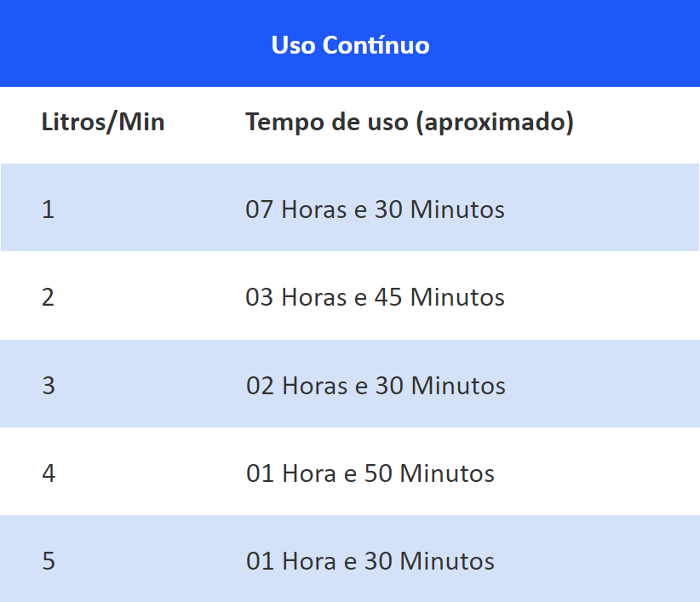Image resolution: width=700 pixels, height=602 pixels.
Task: Click '03 Horas e 45 Minutos' cell
Action: 375,297
